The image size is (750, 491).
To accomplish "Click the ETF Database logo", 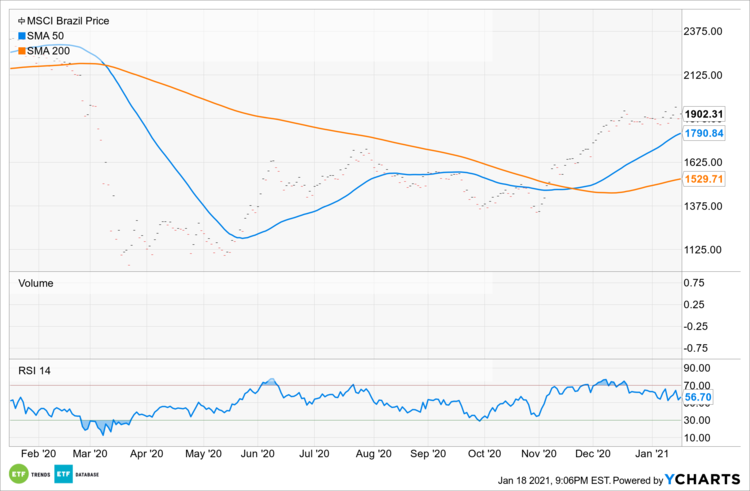I will [x=72, y=473].
